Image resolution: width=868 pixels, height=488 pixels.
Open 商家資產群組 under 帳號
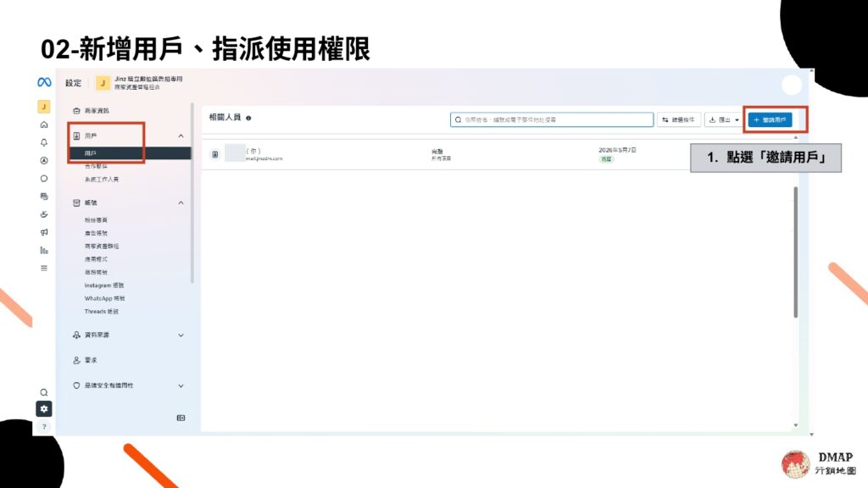pos(102,247)
